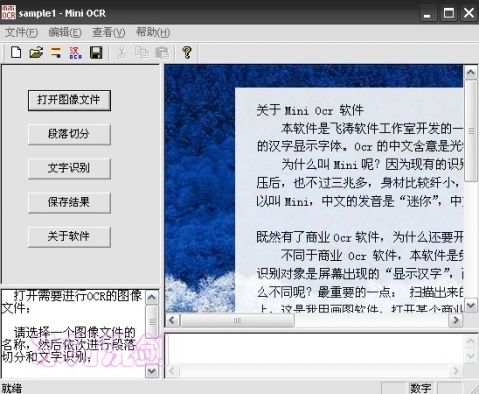Click the Copy toolbar icon
Viewport: 479px width, 394px height.
point(142,52)
